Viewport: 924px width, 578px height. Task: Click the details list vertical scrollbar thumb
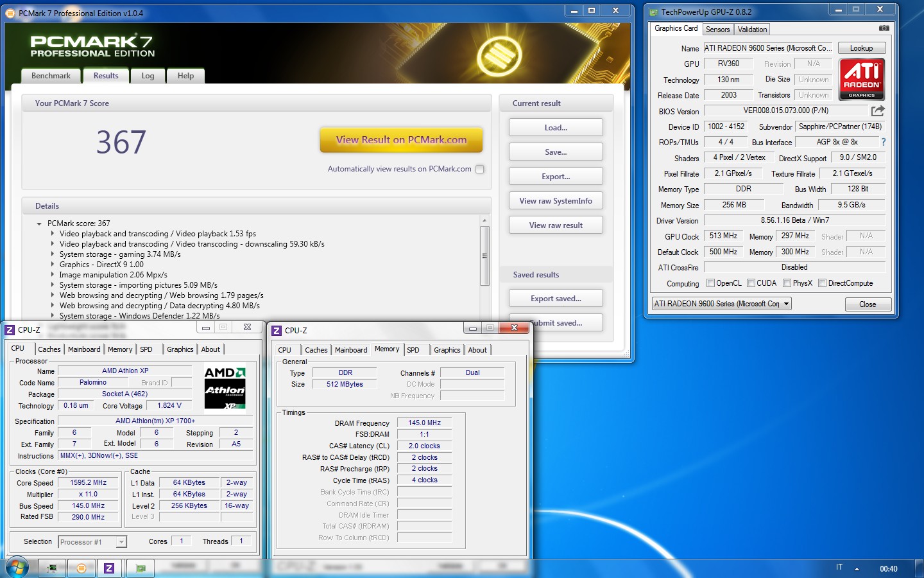(x=484, y=256)
